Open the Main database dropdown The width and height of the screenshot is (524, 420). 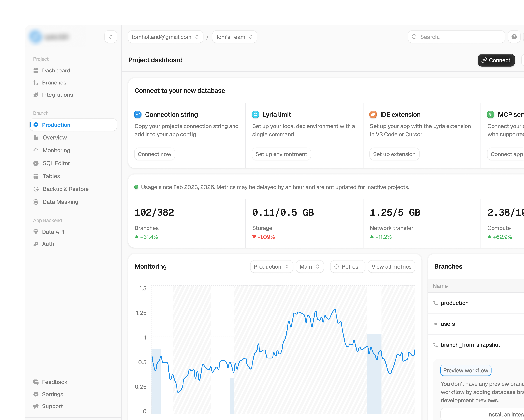[310, 266]
